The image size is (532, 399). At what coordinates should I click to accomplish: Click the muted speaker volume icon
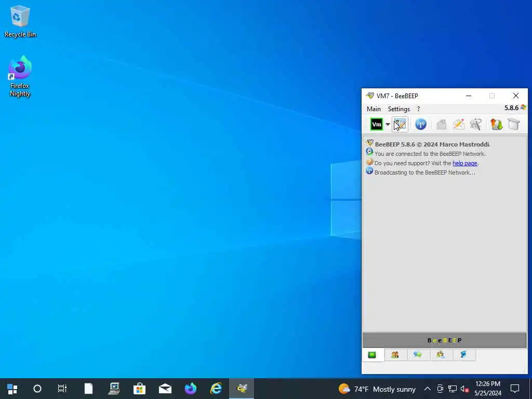coord(465,389)
